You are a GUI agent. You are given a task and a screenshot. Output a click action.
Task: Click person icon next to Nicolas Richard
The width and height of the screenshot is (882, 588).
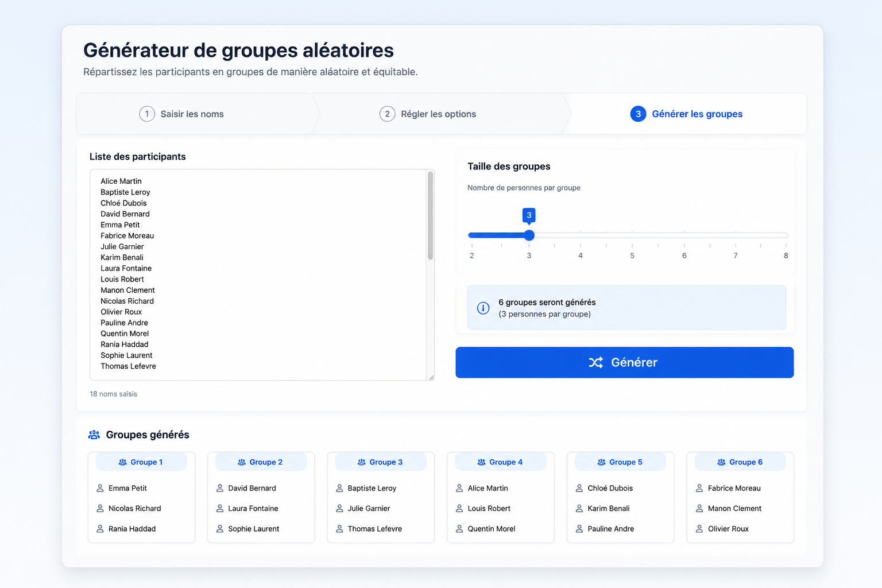[100, 508]
